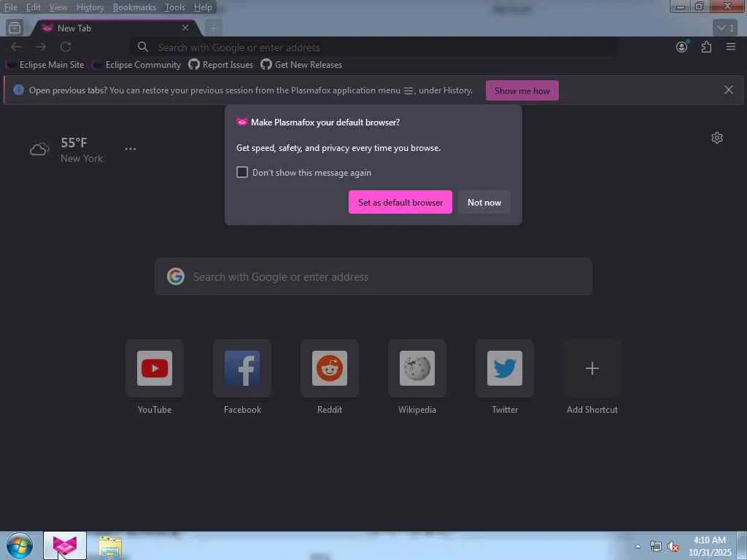The image size is (747, 560).
Task: Open the Extensions puzzle icon
Action: pos(706,47)
